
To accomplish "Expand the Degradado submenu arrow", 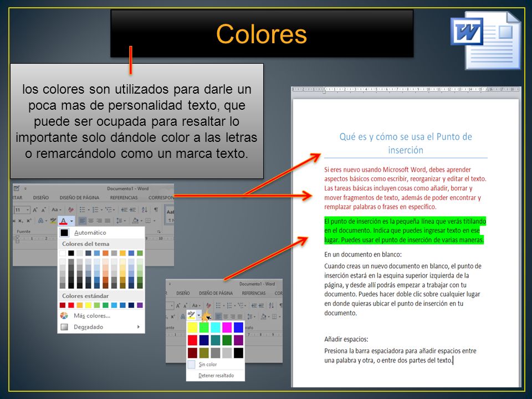I will click(139, 327).
